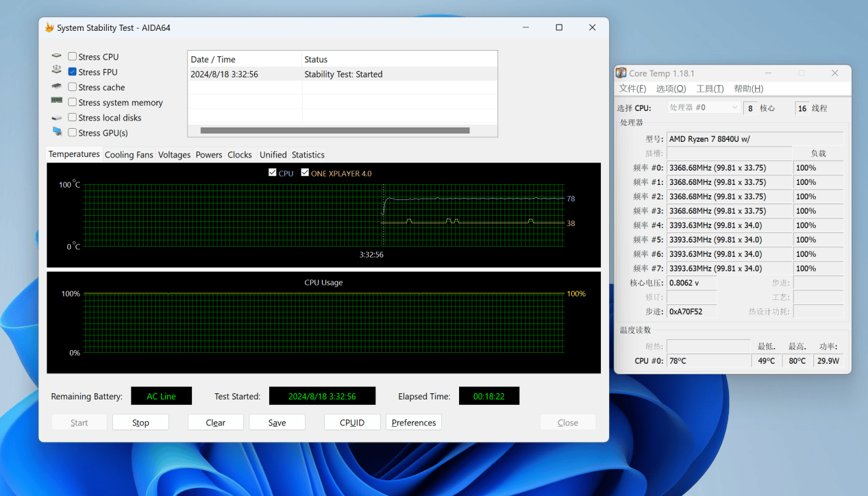Click the 8 核心 core count field
This screenshot has width=868, height=496.
click(751, 108)
